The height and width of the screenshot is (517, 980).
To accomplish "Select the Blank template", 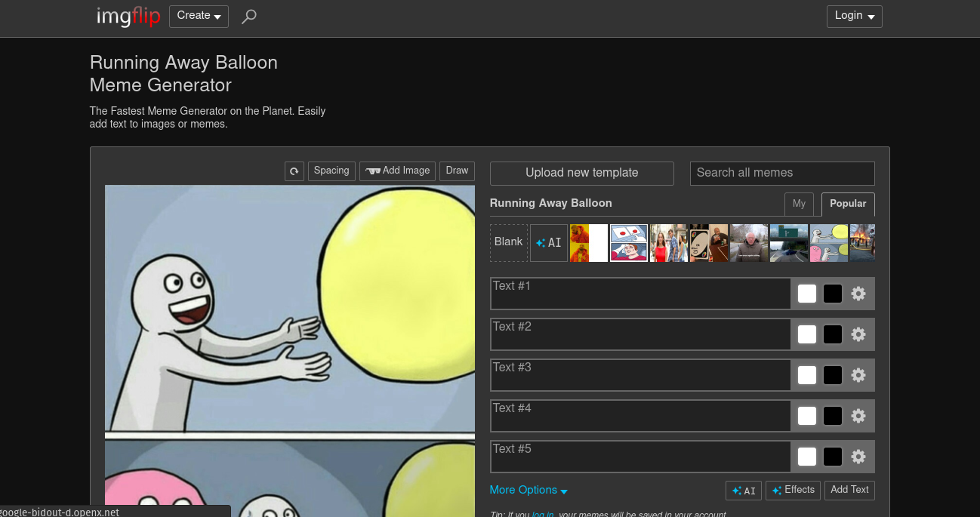I will [x=508, y=242].
